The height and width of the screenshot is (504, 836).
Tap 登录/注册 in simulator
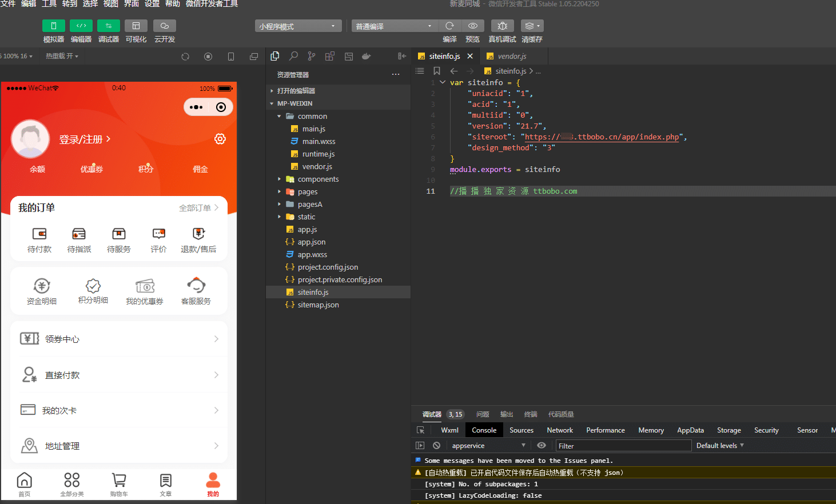85,139
